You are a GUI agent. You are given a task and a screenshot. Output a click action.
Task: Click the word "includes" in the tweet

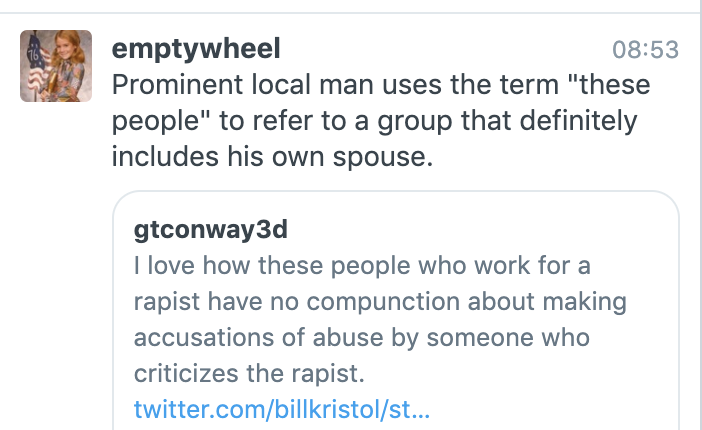pyautogui.click(x=166, y=157)
